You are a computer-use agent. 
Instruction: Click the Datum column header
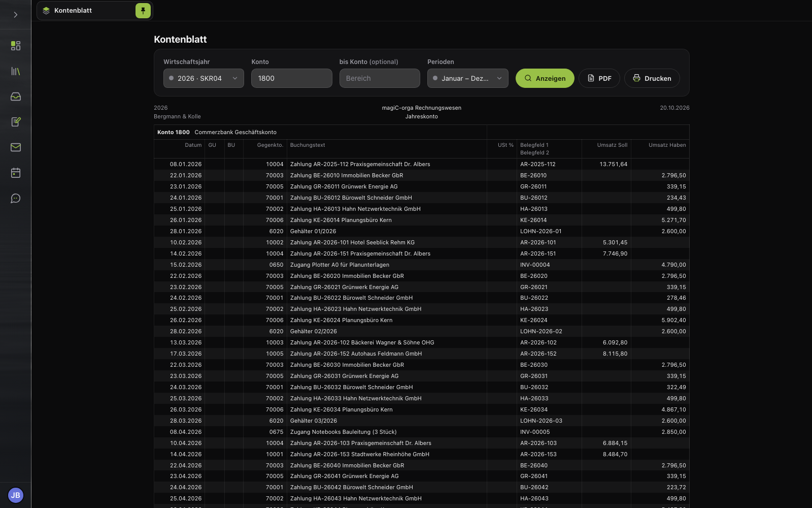pyautogui.click(x=193, y=145)
